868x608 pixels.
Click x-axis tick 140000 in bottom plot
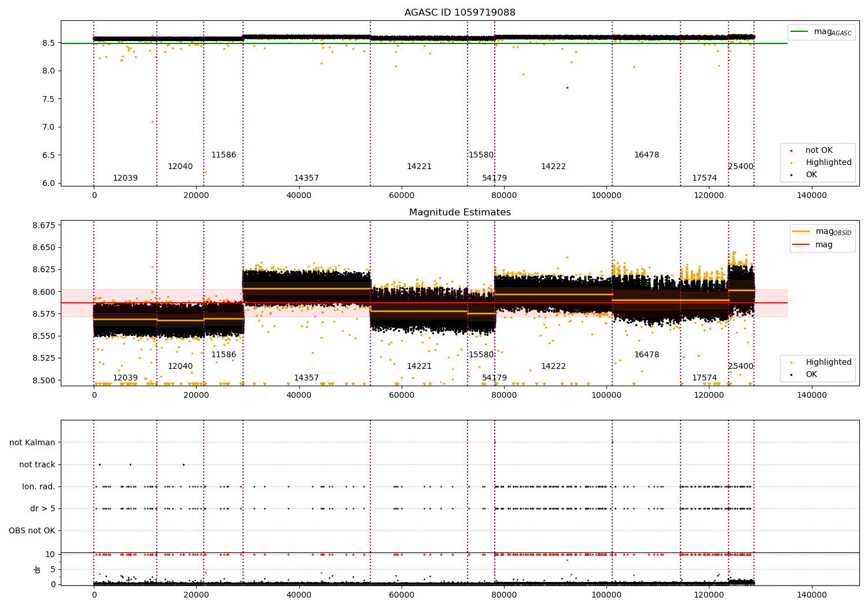[812, 595]
